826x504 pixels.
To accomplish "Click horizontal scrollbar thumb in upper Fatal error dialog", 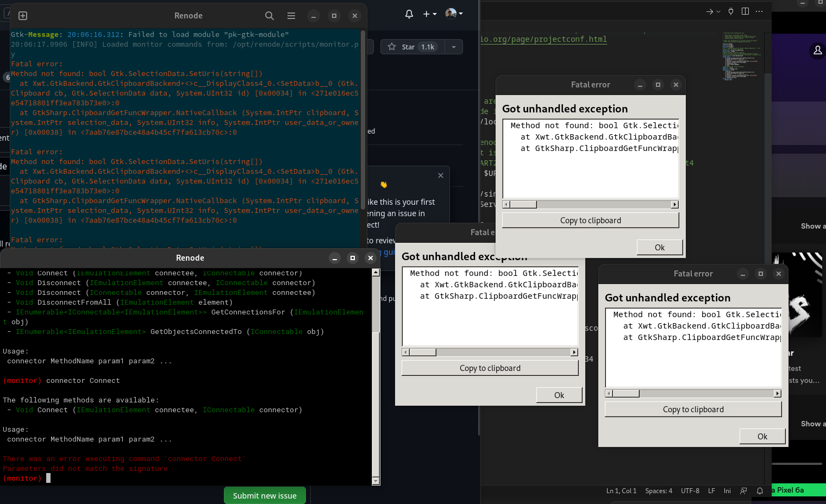I will tap(523, 205).
